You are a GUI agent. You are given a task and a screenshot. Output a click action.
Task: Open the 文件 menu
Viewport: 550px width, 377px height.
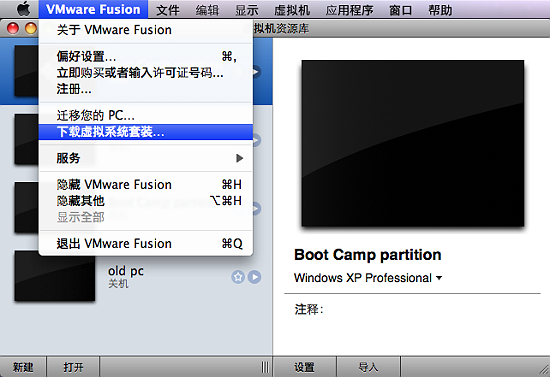pyautogui.click(x=168, y=10)
